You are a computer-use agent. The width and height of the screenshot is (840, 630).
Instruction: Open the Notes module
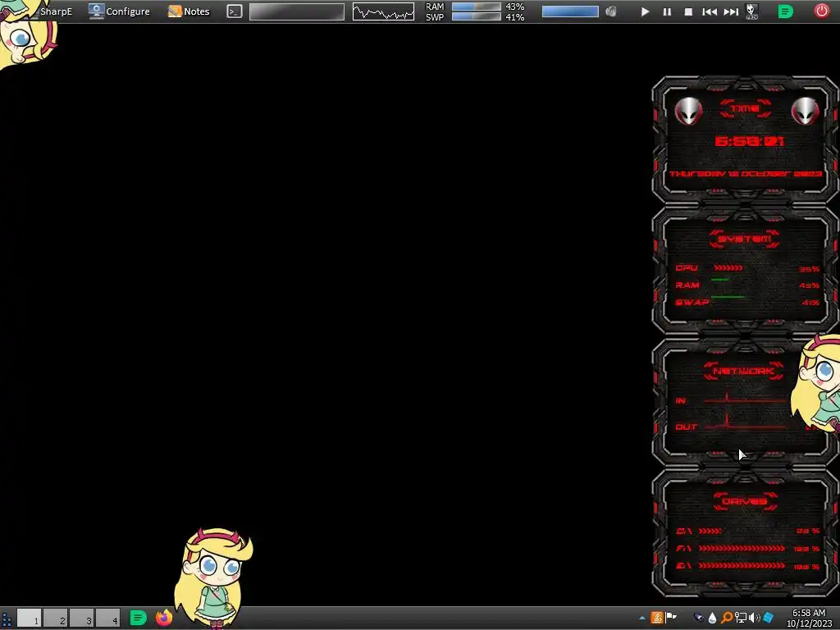pos(189,11)
